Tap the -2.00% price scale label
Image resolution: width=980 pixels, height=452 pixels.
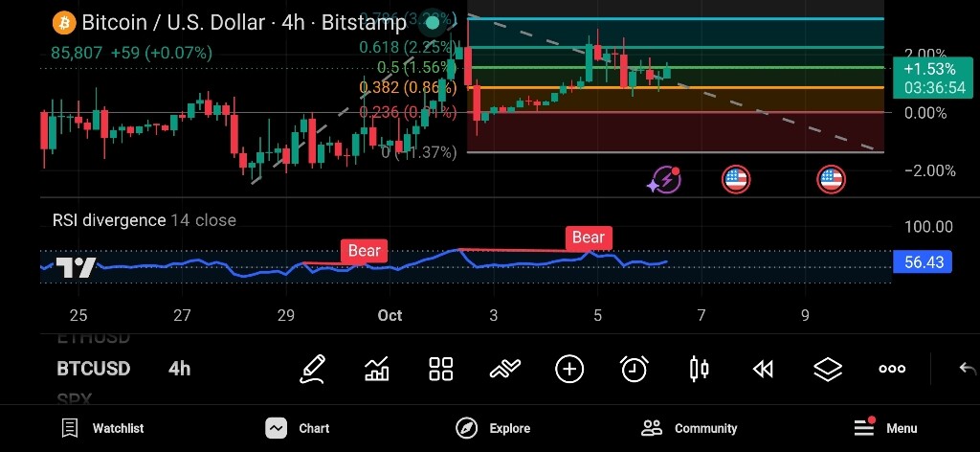(930, 170)
